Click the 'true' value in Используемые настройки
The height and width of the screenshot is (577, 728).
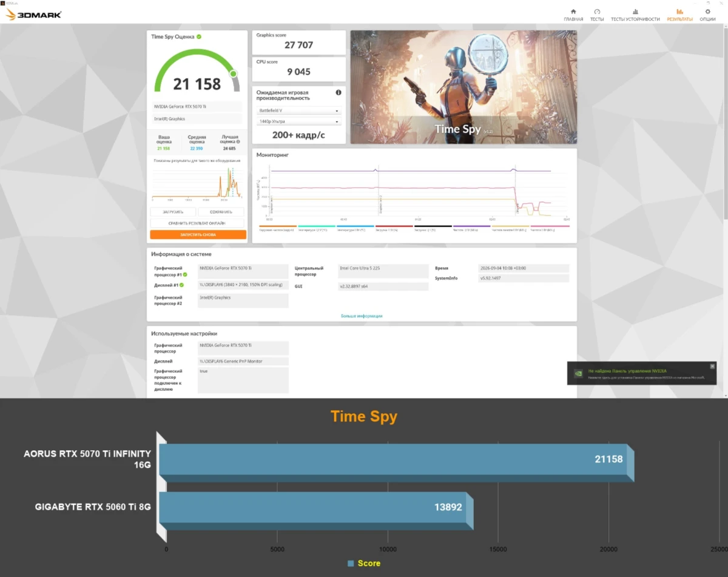coord(243,380)
